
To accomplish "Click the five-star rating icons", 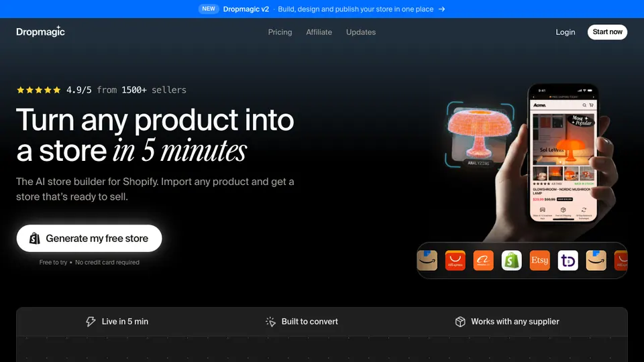I will (39, 90).
